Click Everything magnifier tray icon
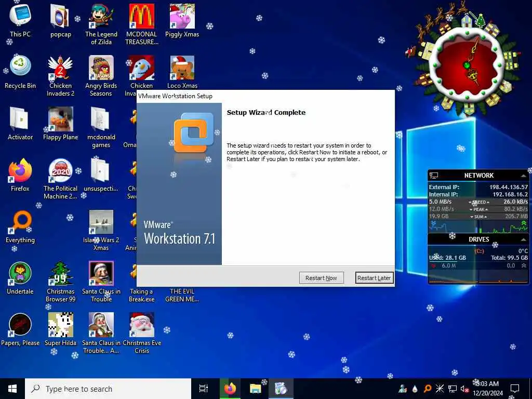This screenshot has height=399, width=532. (x=428, y=389)
